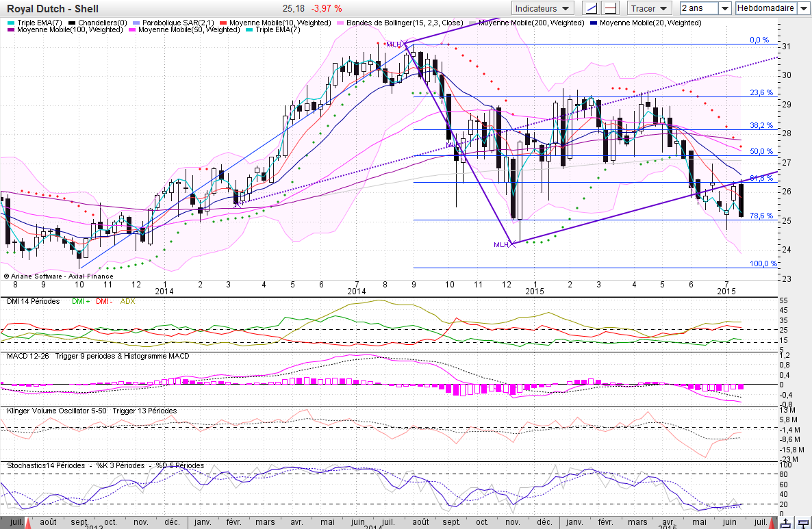Click the download-style icon at the timeline's end

click(804, 523)
